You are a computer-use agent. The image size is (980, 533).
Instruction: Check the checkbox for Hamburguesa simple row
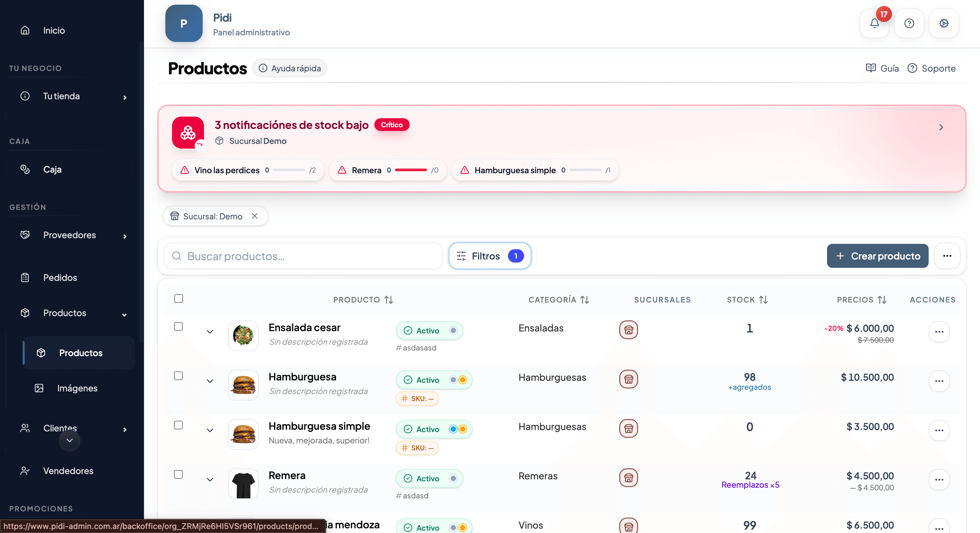coord(178,425)
